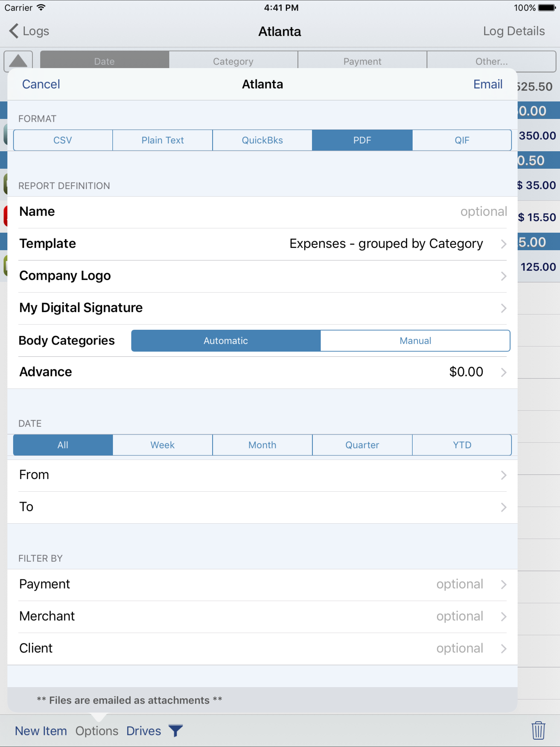Cancel the report dialog
This screenshot has height=747, width=560.
point(41,84)
